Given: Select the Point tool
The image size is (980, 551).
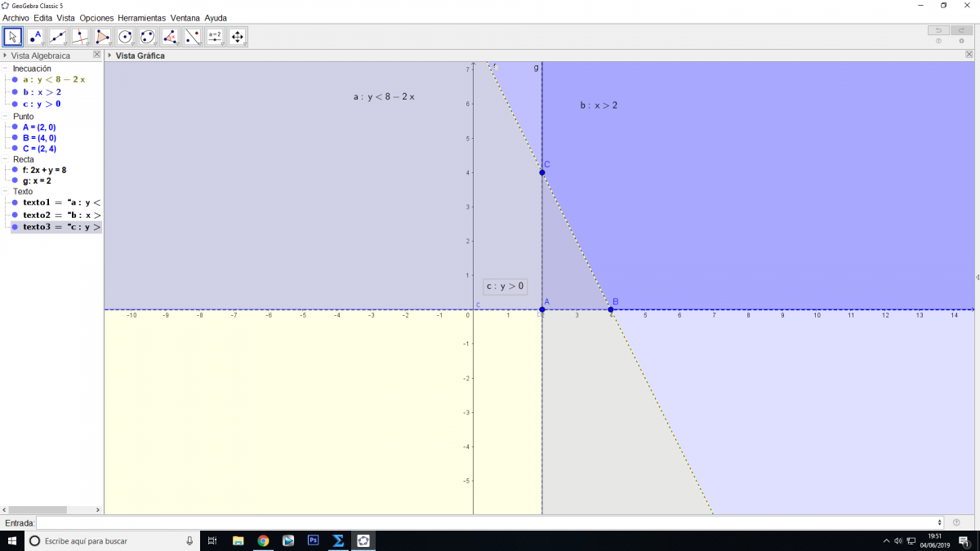Looking at the screenshot, I should pyautogui.click(x=35, y=37).
